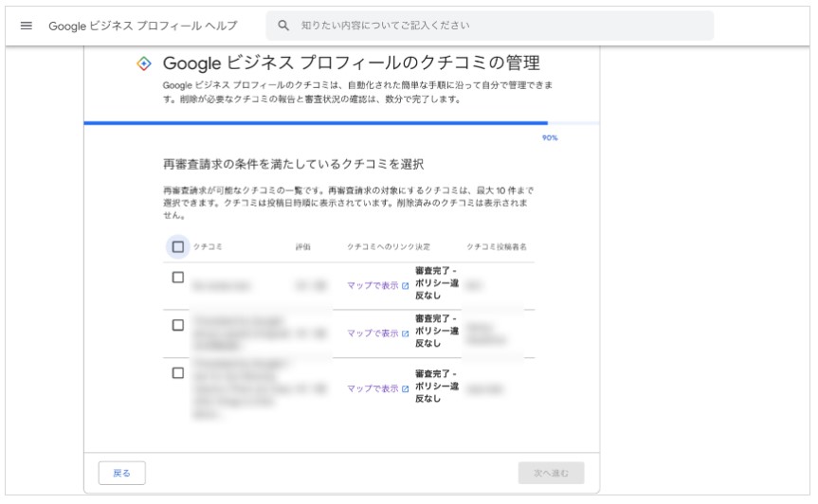This screenshot has height=504, width=818.
Task: Open first review's マップで表示 link
Action: [373, 285]
